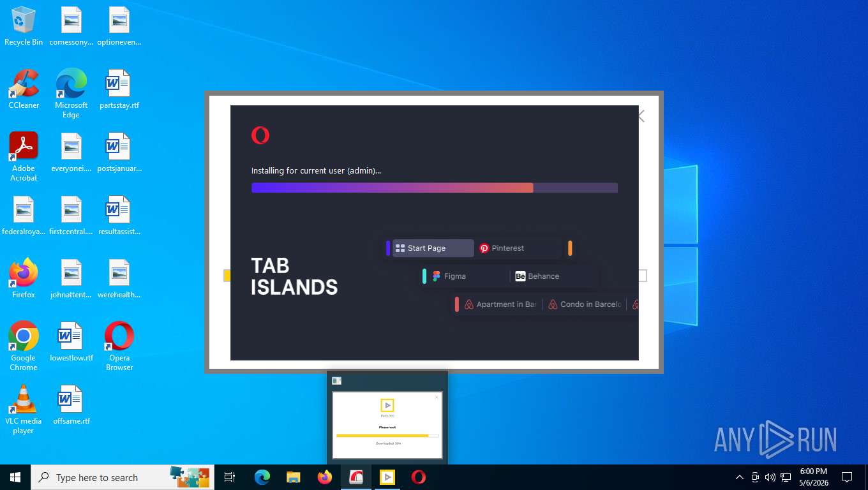This screenshot has width=868, height=490.
Task: Launch Firefox desktop shortcut
Action: click(x=24, y=279)
